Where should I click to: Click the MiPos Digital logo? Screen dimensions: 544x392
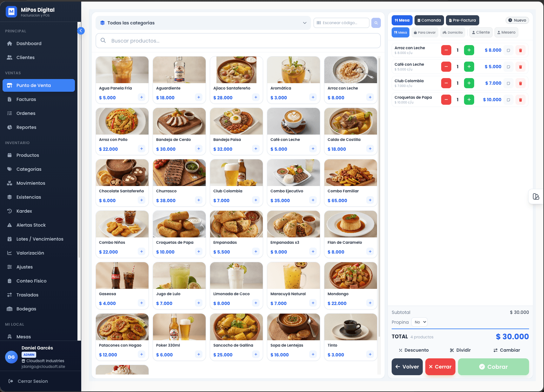coord(11,12)
